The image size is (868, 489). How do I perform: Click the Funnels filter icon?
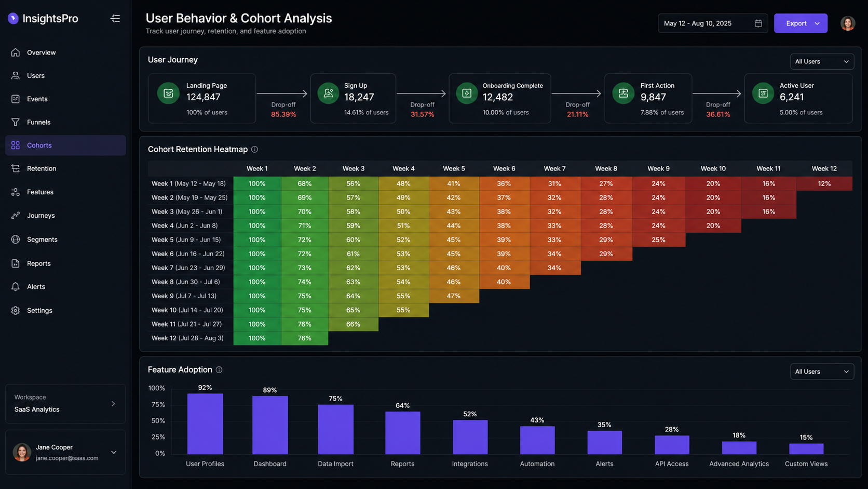(16, 122)
